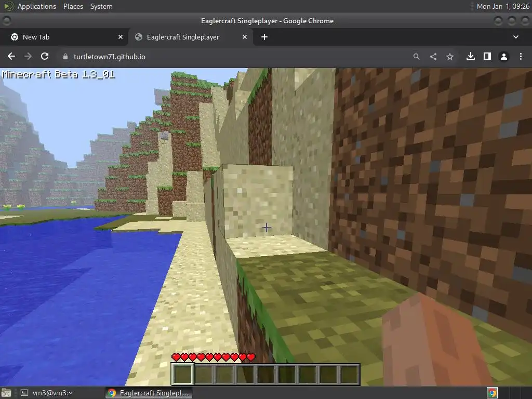Screen dimensions: 532x399
Task: Reload the Eaglercraft page
Action: point(45,56)
